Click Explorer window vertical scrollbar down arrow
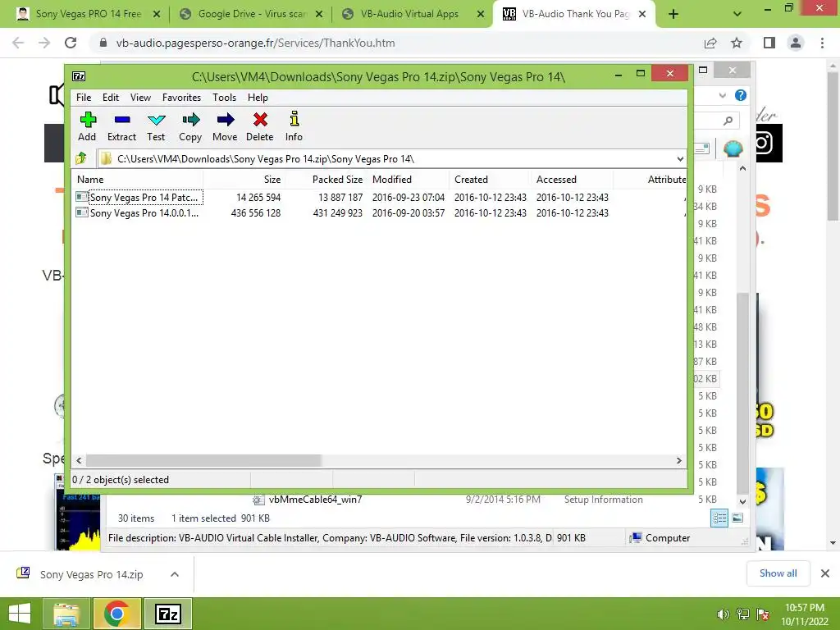 click(742, 501)
